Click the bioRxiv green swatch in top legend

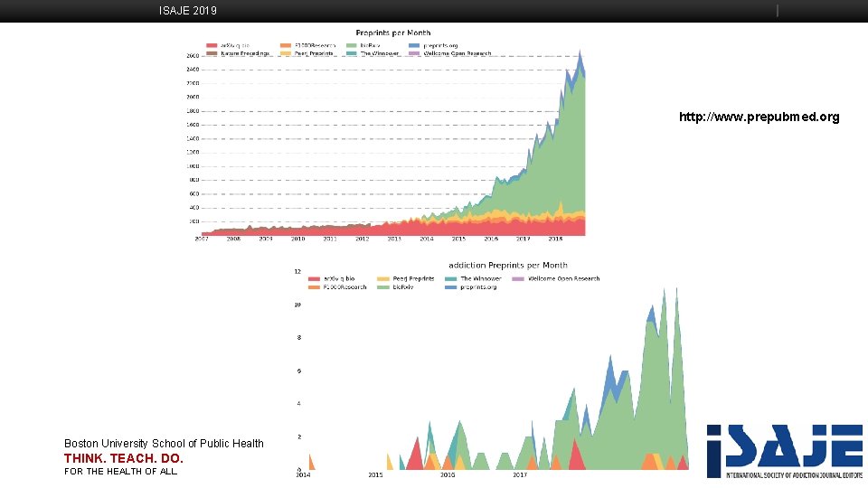click(x=352, y=45)
